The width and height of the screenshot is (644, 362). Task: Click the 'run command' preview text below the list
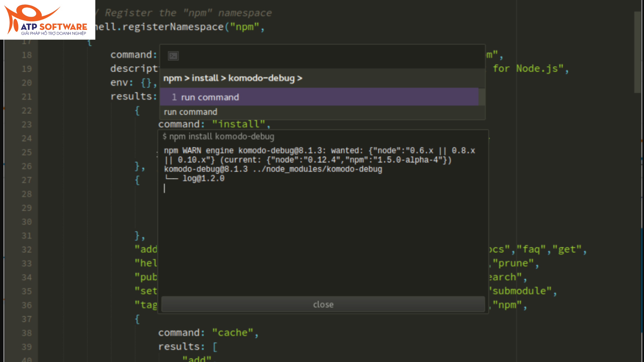coord(190,112)
